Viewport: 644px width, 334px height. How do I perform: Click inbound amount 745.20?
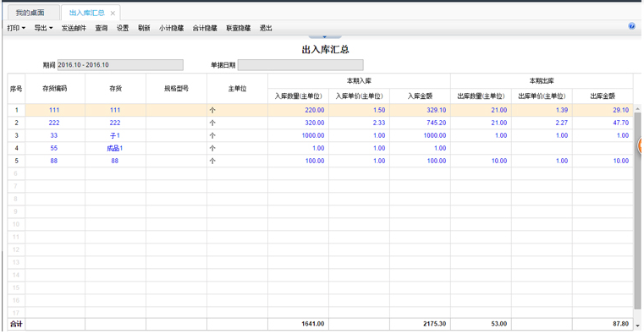click(436, 123)
